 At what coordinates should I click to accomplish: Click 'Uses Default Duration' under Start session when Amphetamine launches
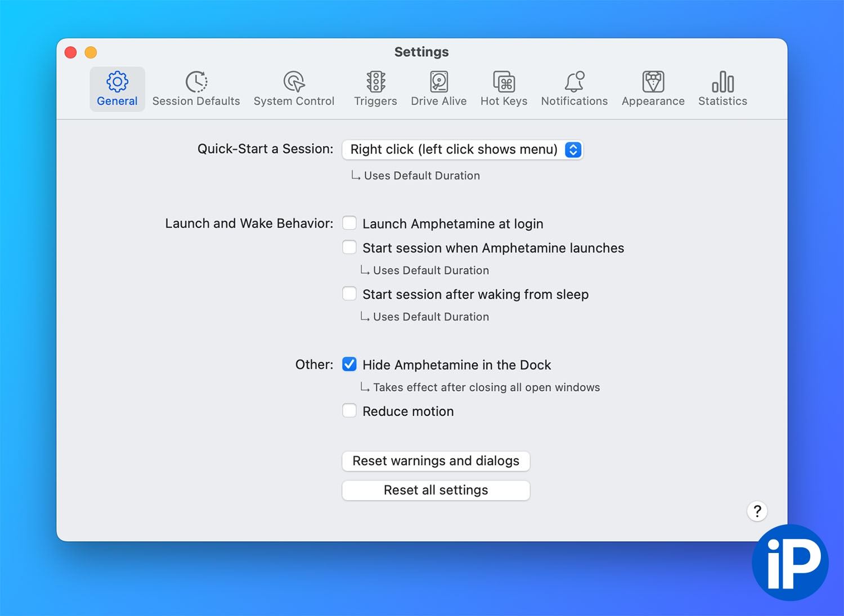click(431, 271)
